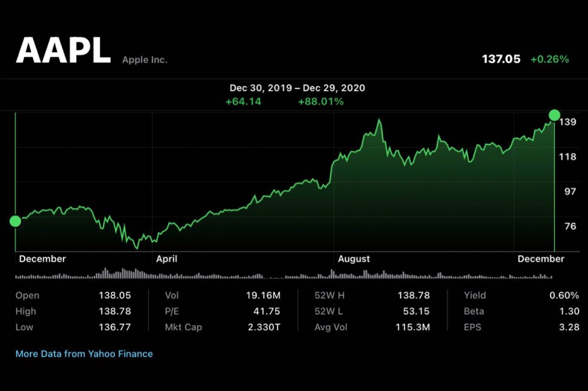Screen dimensions: 588x391
Task: Click the Beta value 1.30
Action: click(570, 311)
